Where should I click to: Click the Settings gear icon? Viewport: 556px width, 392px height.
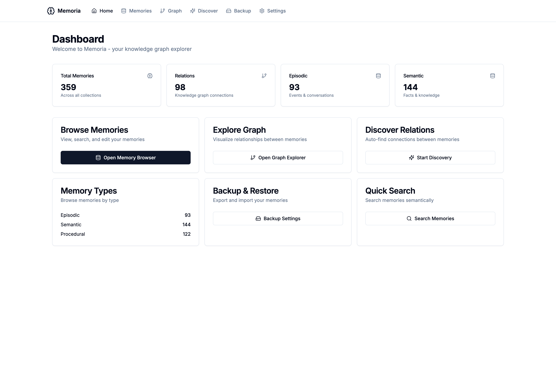tap(262, 11)
